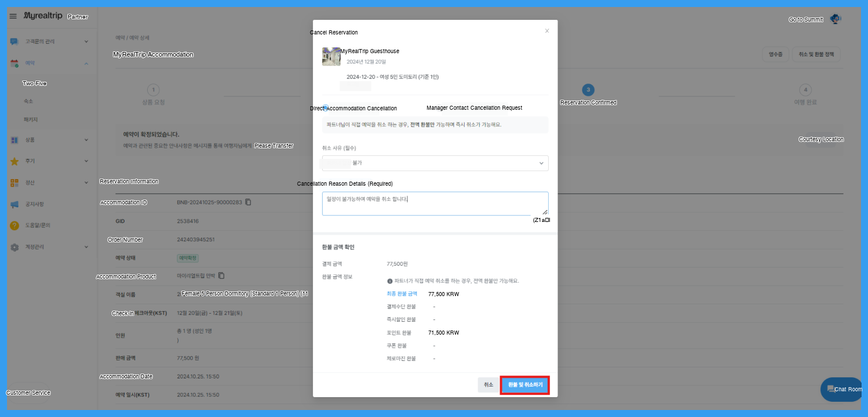Expand the 계정관리 sidebar section chevron
The image size is (868, 417).
tap(86, 247)
